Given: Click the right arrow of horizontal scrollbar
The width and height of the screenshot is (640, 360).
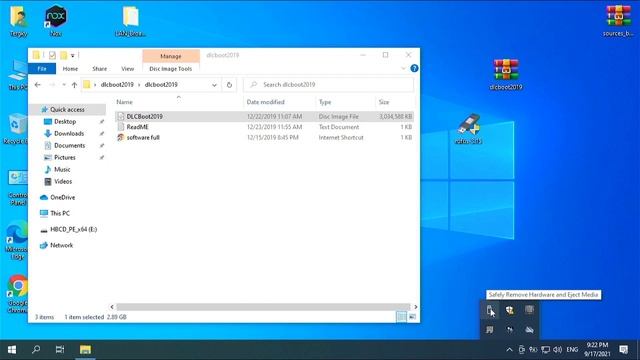Looking at the screenshot, I should coord(416,307).
